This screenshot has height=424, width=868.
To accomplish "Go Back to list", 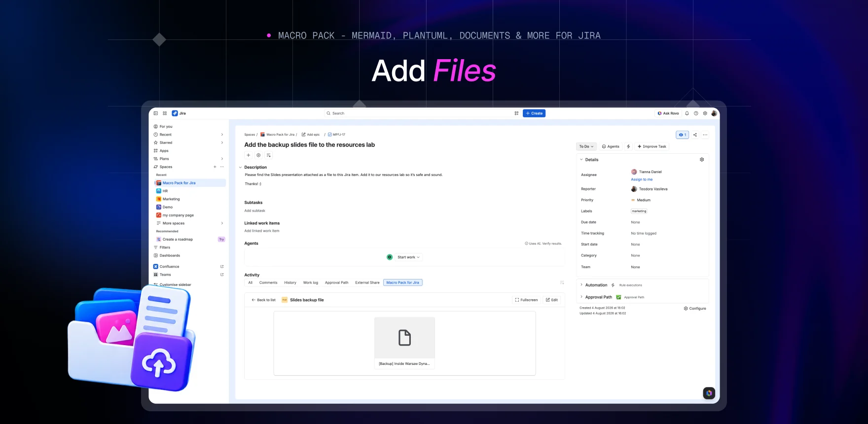I will click(263, 300).
